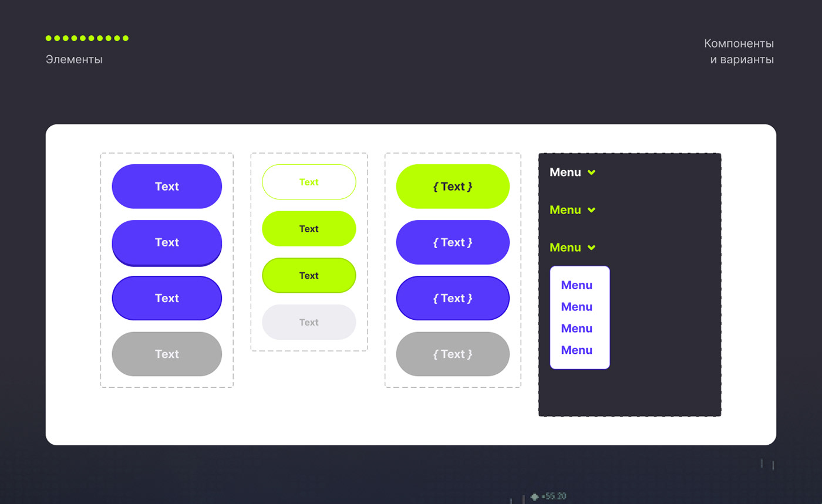Screen dimensions: 822x504
Task: Click the lime { Text } button with braces
Action: 453,187
